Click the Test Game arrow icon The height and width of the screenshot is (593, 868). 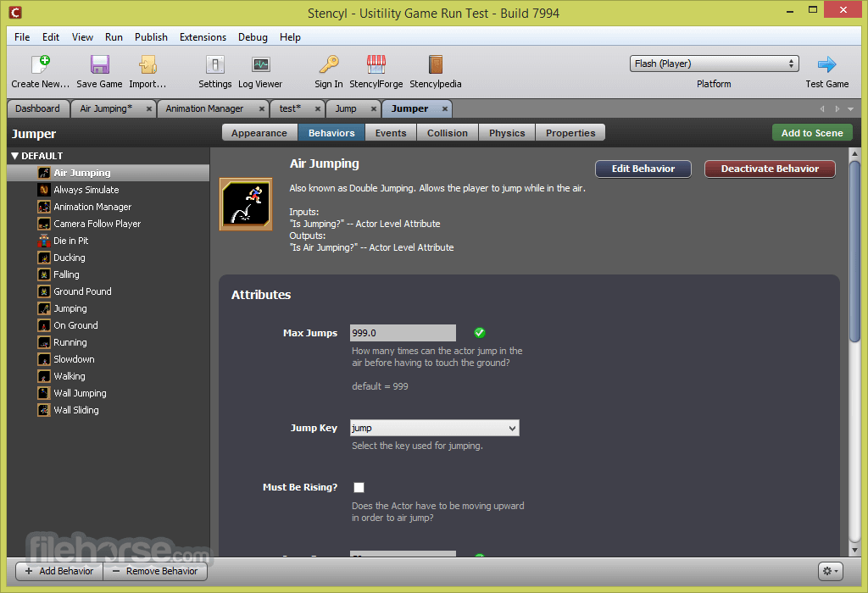[826, 64]
